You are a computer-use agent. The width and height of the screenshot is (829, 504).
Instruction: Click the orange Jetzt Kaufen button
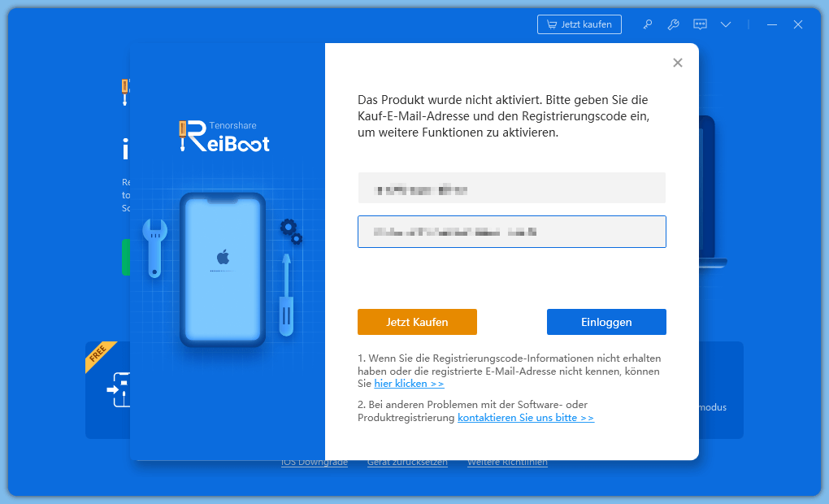[x=417, y=322]
